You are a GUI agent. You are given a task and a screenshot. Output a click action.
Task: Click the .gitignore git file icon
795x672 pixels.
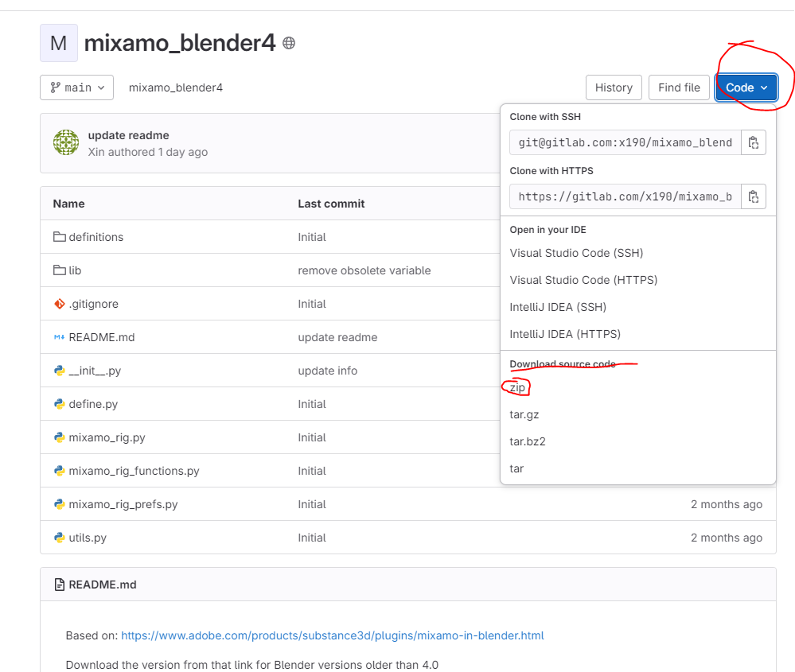(60, 304)
